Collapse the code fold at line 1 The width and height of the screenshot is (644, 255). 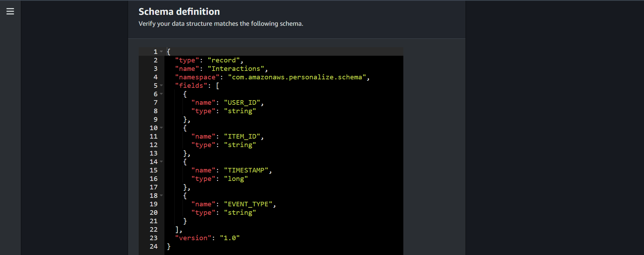click(161, 51)
